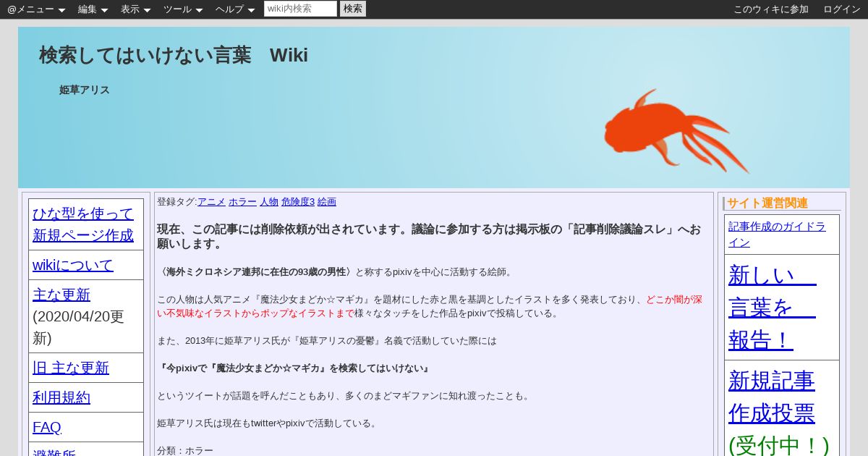Click the 現在、この記事には削除依頼 notice heading
868x456 pixels.
[429, 237]
